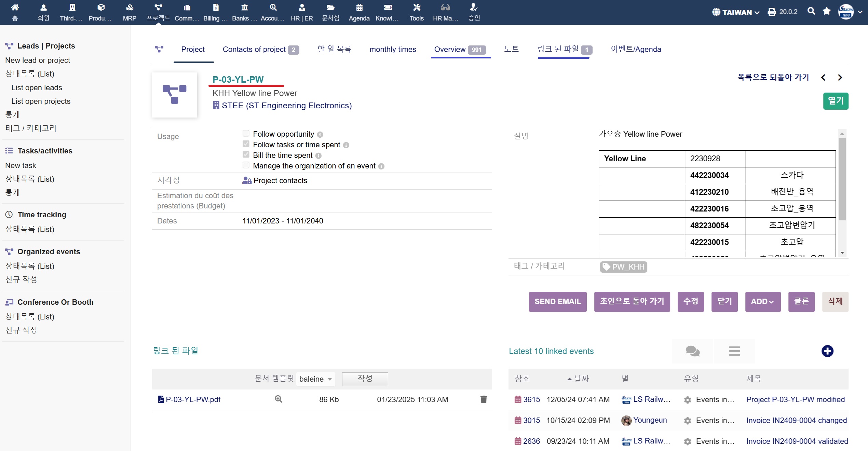Open STEE (ST Engineering Electronics) company link

click(286, 106)
